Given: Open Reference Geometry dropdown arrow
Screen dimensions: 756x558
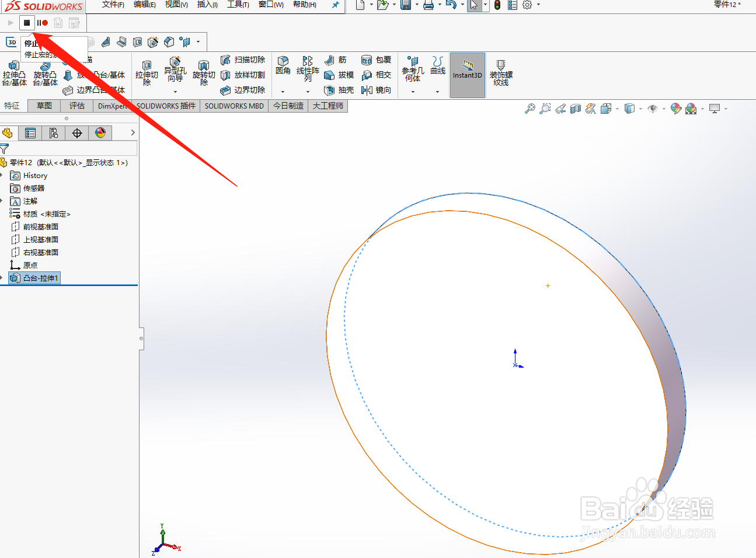Looking at the screenshot, I should [413, 92].
